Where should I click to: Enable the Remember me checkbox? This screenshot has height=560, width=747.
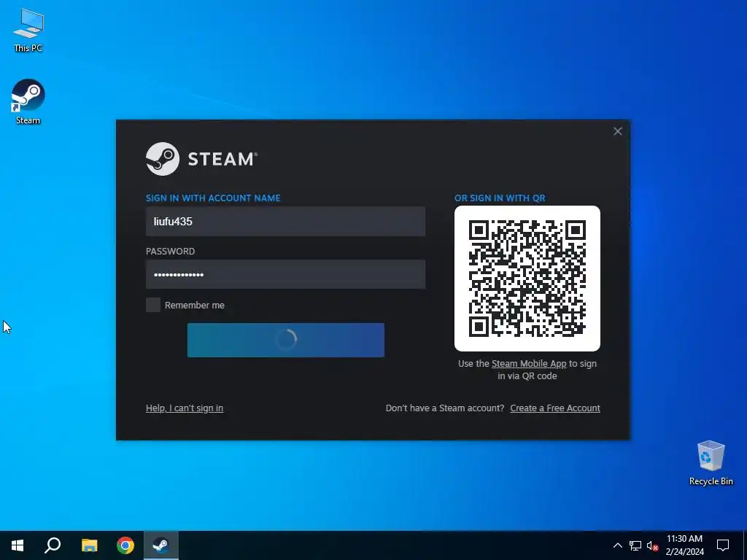pyautogui.click(x=153, y=305)
